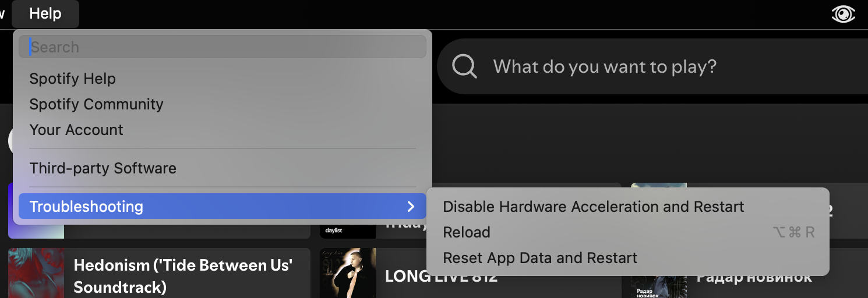Choose Disable Hardware Acceleration and Restart
Screen dimensions: 868x298
click(594, 207)
